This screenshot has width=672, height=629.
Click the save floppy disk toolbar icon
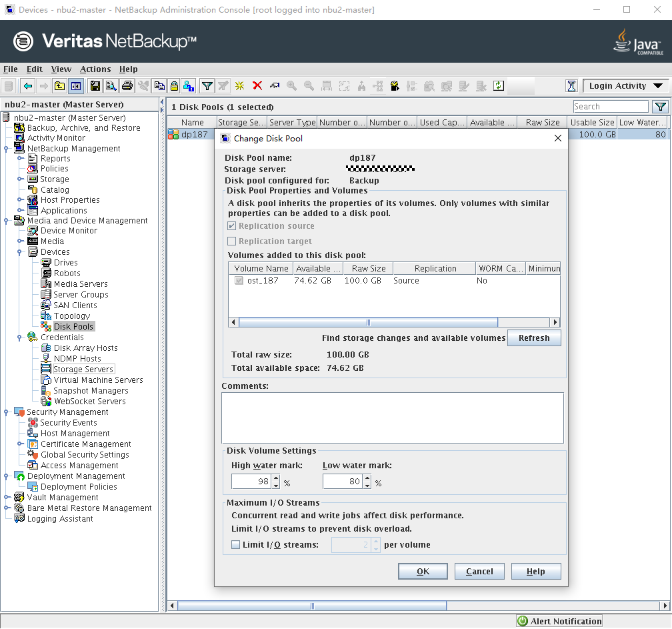pos(95,86)
